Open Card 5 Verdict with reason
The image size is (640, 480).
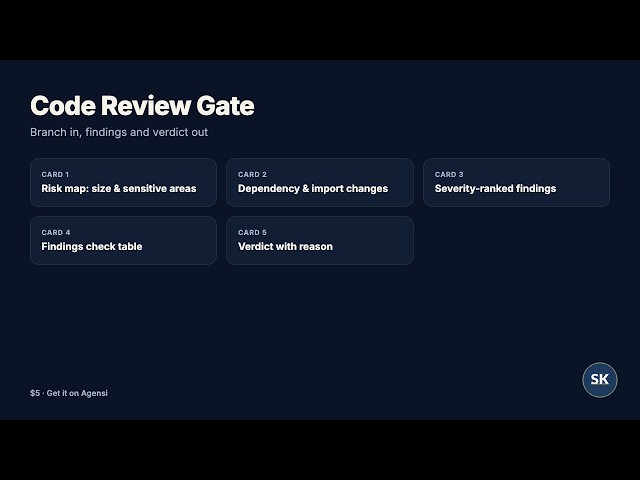(320, 240)
